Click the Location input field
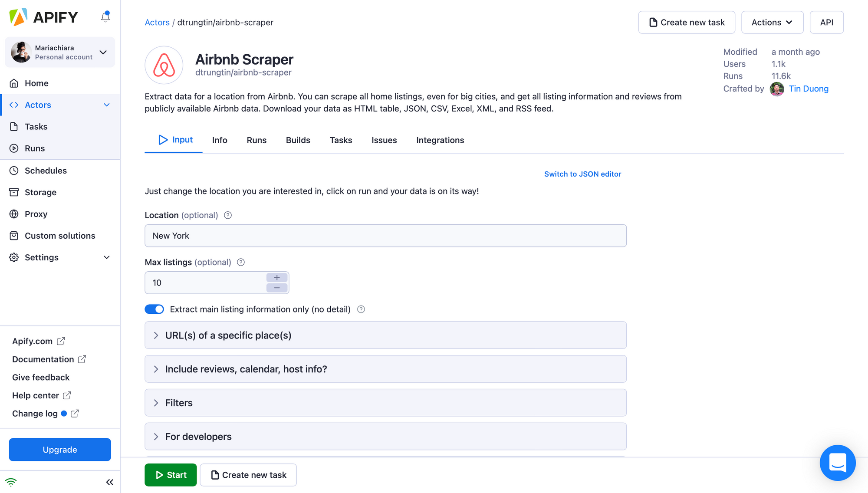The height and width of the screenshot is (493, 868). tap(385, 236)
